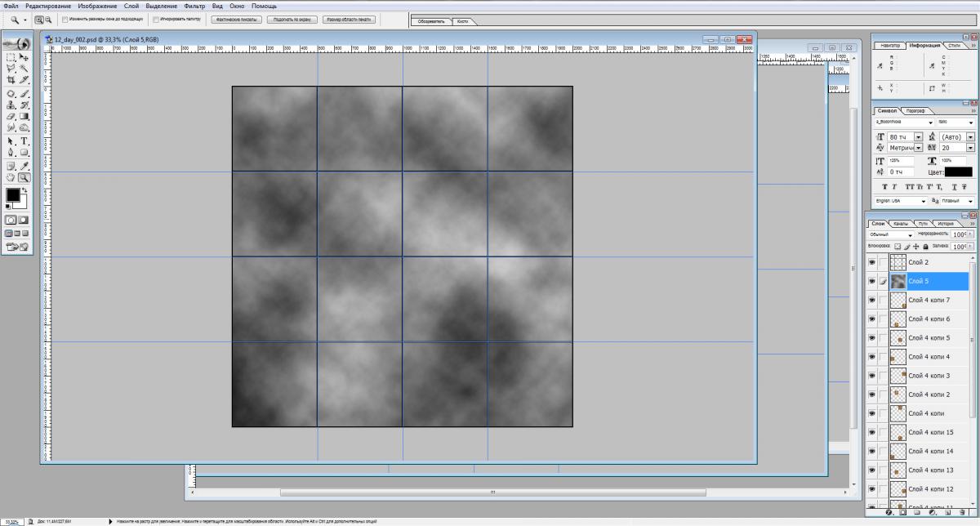Viewport: 980px width, 526px height.
Task: Hide layer Слой 5 with eye icon
Action: [x=872, y=281]
